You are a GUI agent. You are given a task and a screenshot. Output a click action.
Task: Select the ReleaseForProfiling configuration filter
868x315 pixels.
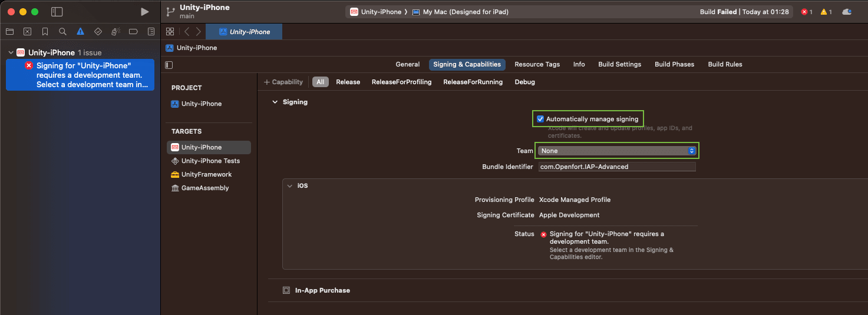402,82
